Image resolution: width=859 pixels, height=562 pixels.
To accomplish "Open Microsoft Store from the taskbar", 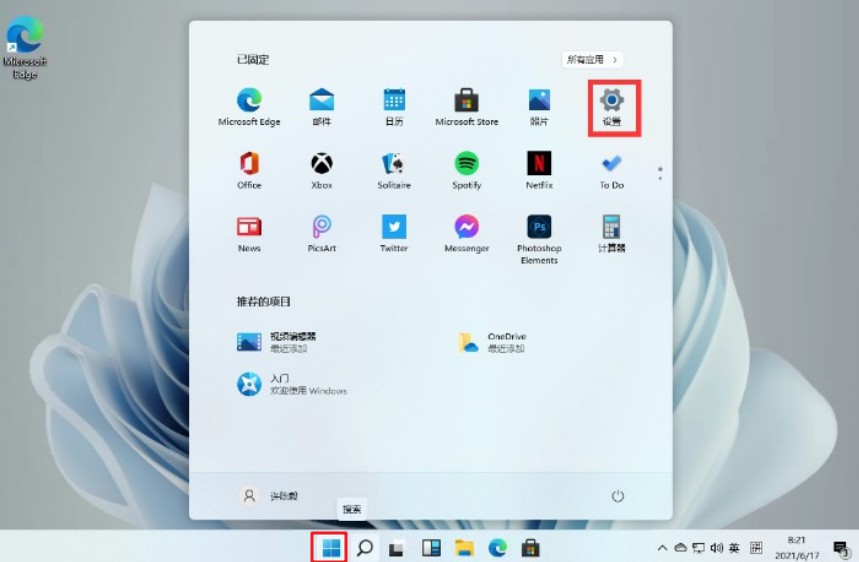I will 530,547.
